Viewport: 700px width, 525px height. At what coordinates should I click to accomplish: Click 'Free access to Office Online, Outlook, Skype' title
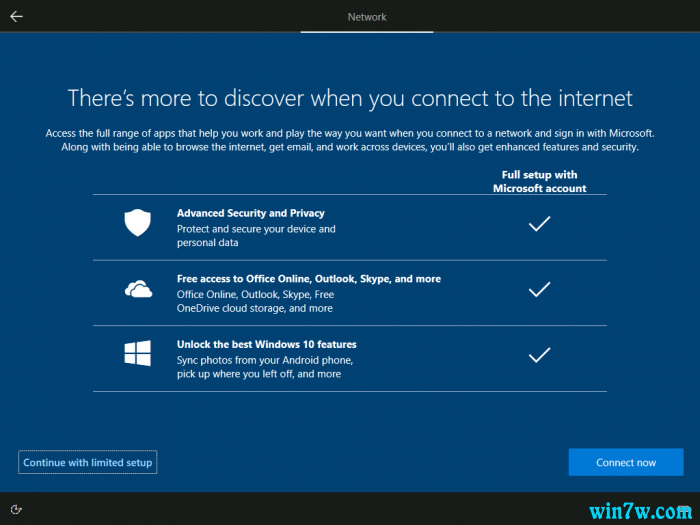[x=309, y=279]
